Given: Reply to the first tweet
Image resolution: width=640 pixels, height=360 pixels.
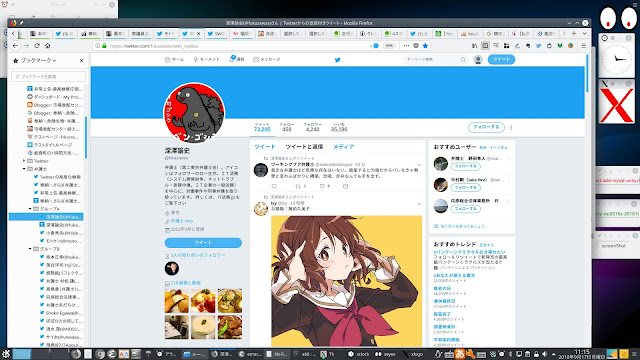Looking at the screenshot, I should coord(274,187).
